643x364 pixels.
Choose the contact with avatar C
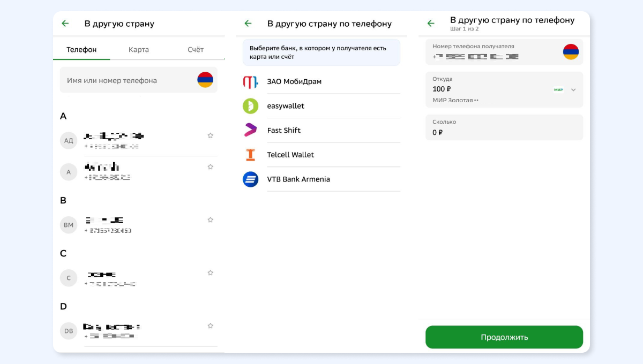tap(69, 278)
